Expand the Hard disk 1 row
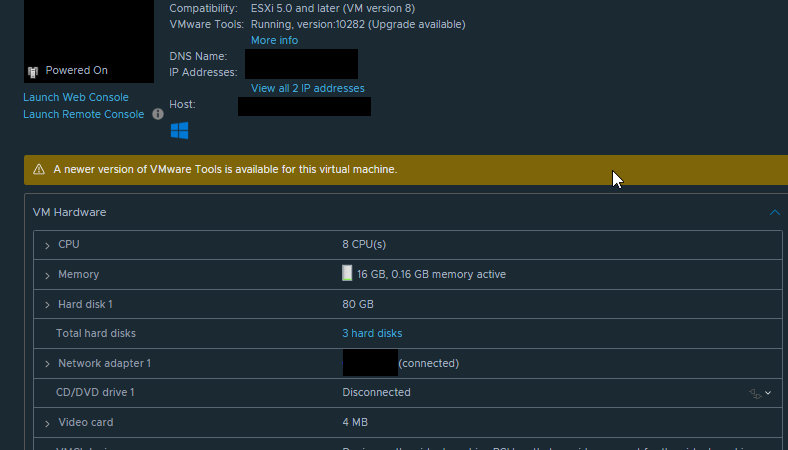 pyautogui.click(x=47, y=304)
